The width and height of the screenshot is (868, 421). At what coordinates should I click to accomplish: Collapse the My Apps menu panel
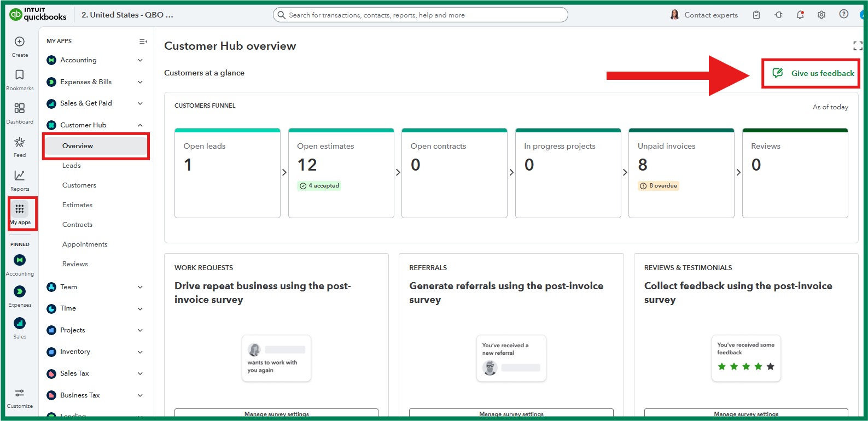(x=143, y=42)
